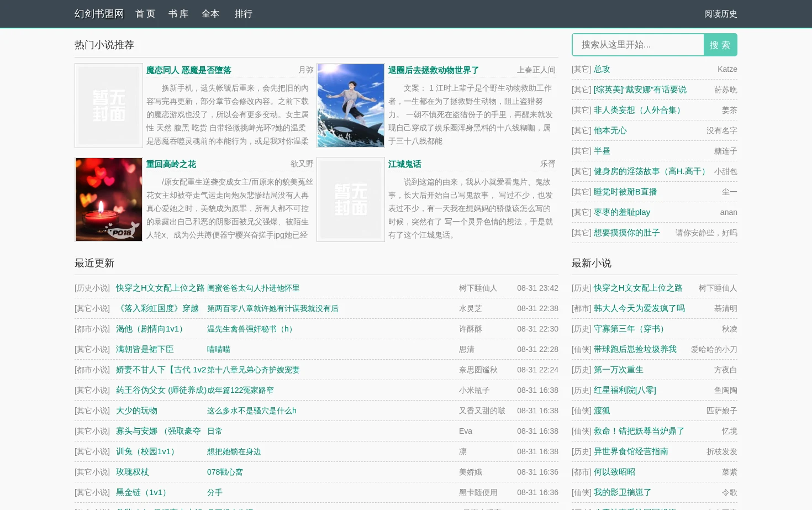Open the candle cover of 重回高岭之花
Screen dimensions: 812x510
[109, 199]
